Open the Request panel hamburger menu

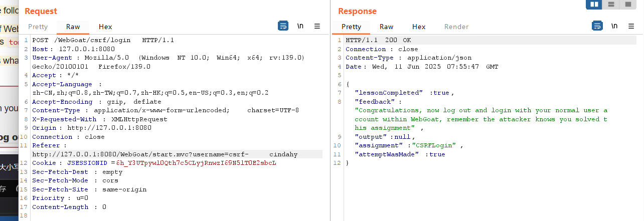tap(317, 26)
